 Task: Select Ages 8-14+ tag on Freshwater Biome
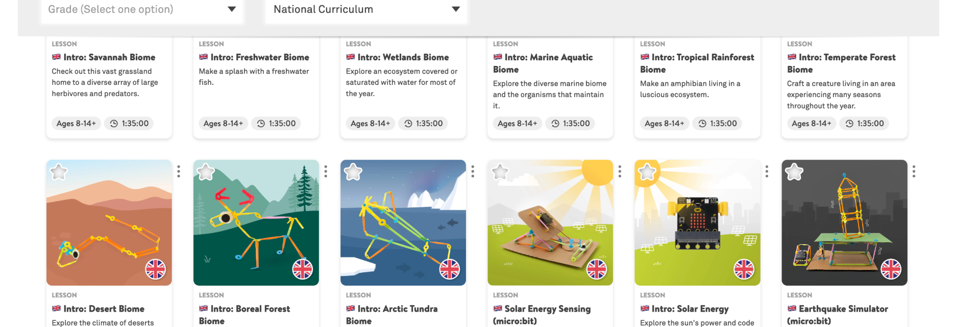point(223,124)
